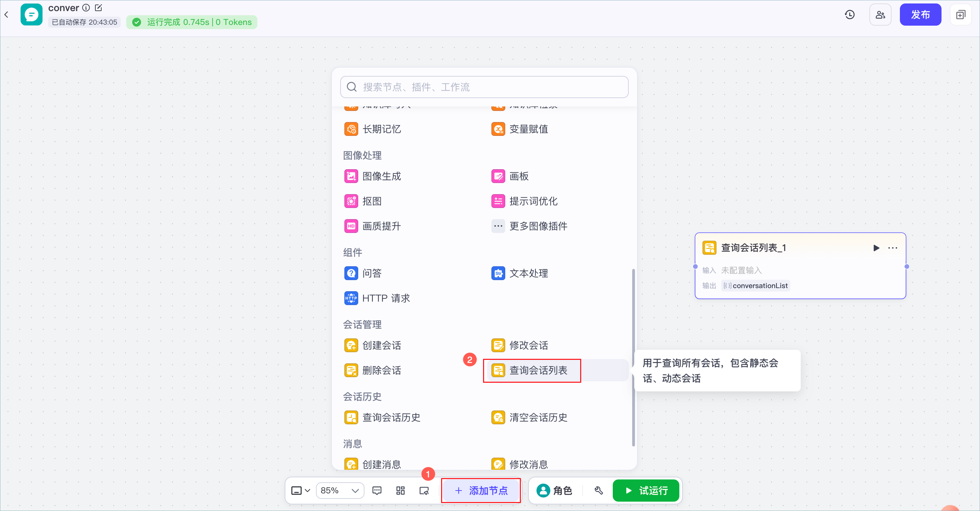Select the 画质提升 HD icon

(x=351, y=226)
